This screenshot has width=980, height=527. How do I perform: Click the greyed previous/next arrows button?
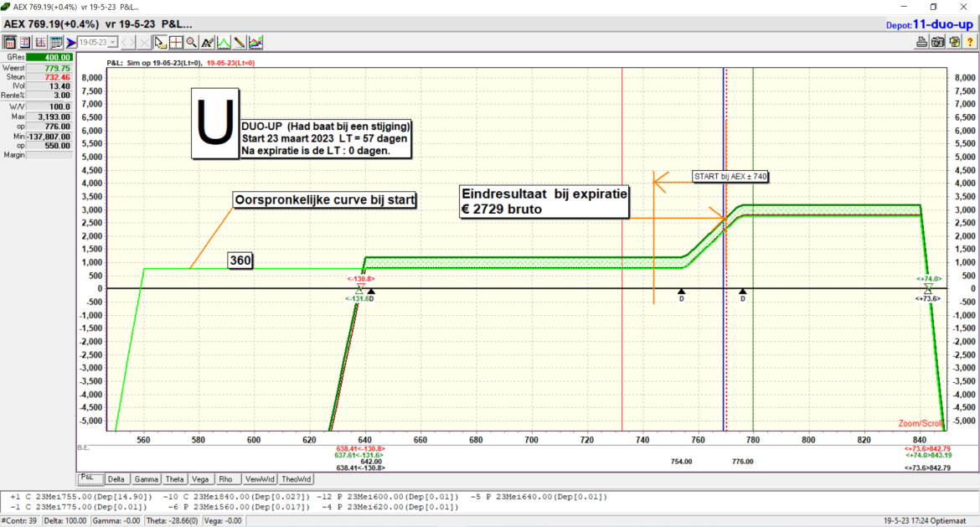point(127,43)
